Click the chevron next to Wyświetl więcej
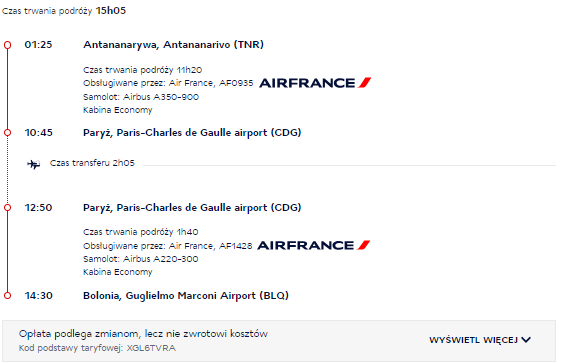 click(526, 339)
